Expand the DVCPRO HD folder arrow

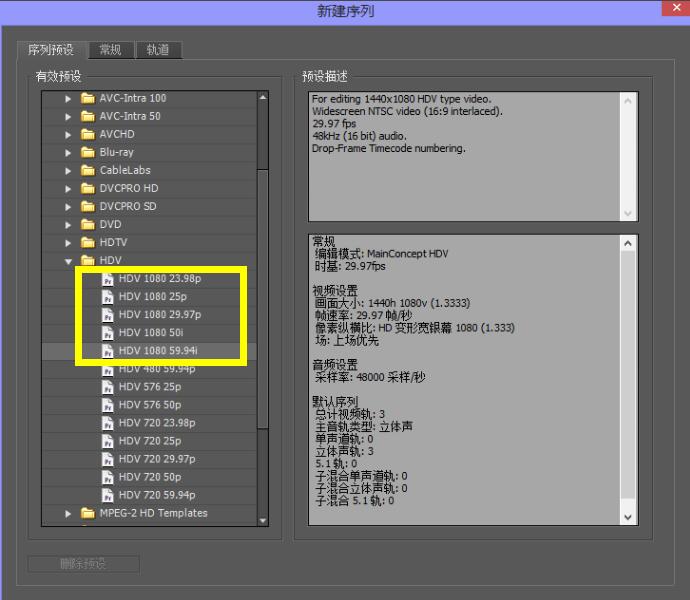[x=68, y=189]
